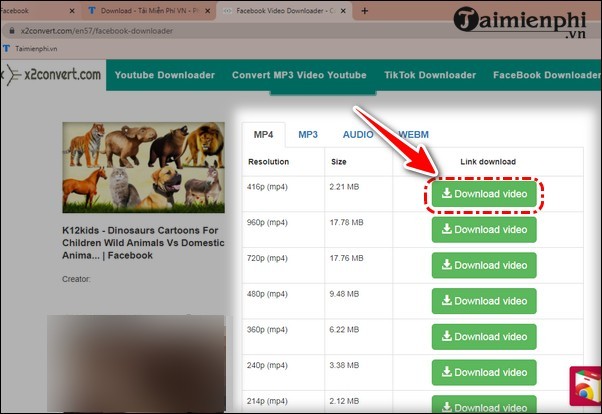Screen dimensions: 602x414
Task: Download video in 720p (mp4)
Action: 484,265
